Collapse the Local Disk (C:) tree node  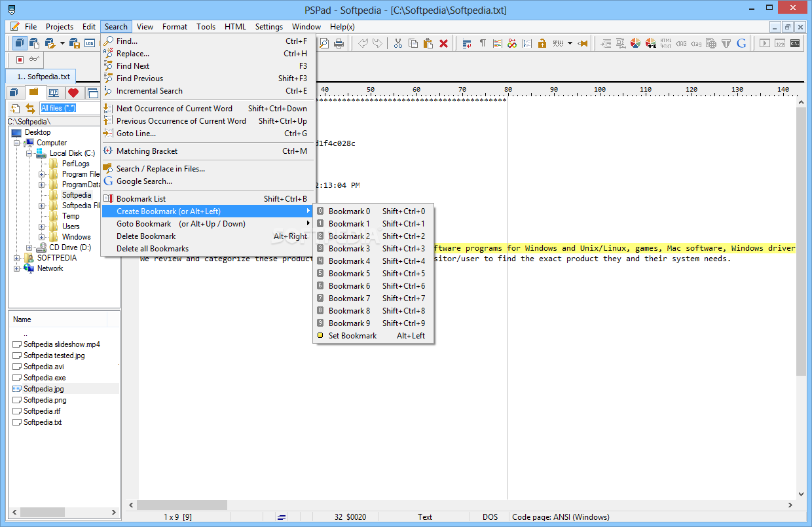click(30, 153)
